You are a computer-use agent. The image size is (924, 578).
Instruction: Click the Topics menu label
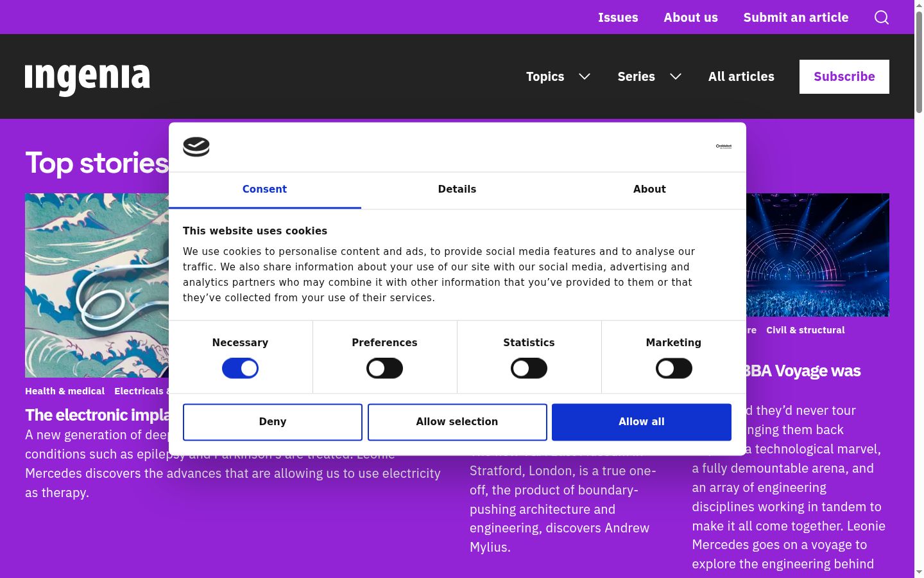coord(545,76)
